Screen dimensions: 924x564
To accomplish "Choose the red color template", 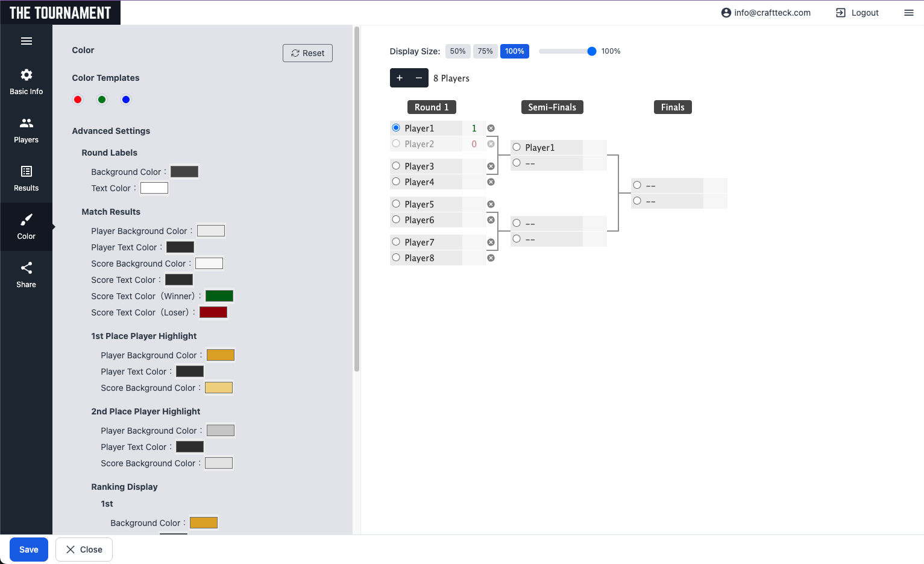I will point(78,100).
